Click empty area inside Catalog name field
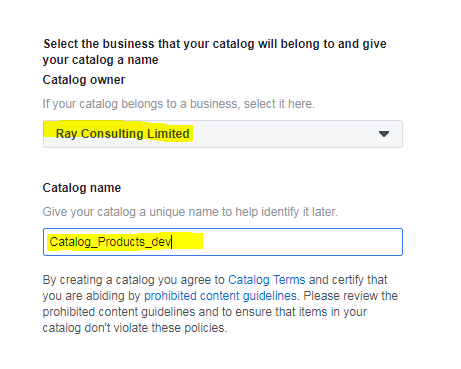 pyautogui.click(x=300, y=242)
